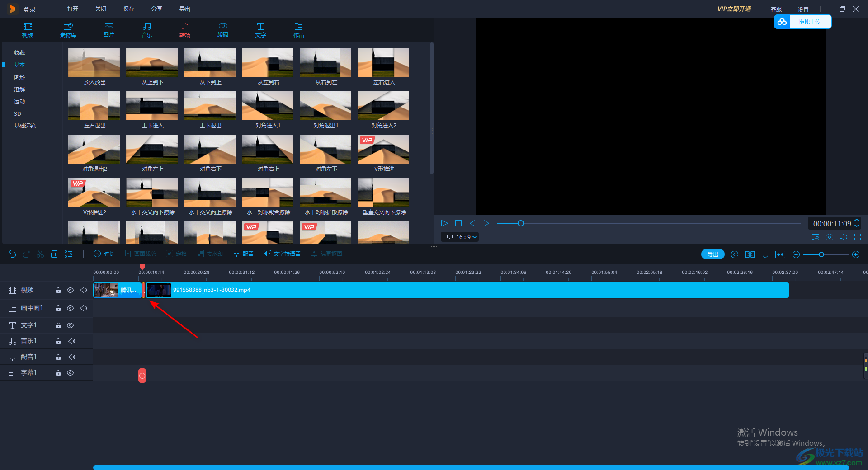Select the 淡入淡出 transition thumbnail
Screen dimensions: 868x470
[94, 62]
